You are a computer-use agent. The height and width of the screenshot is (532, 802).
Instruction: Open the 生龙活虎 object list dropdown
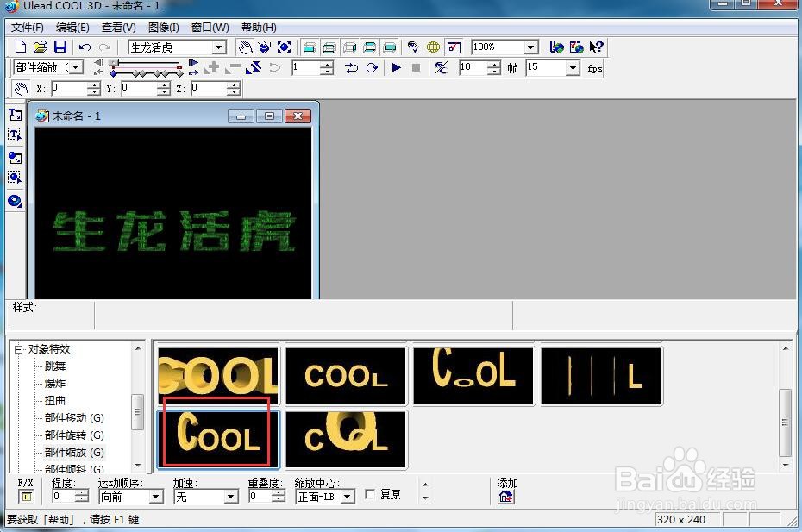point(219,47)
